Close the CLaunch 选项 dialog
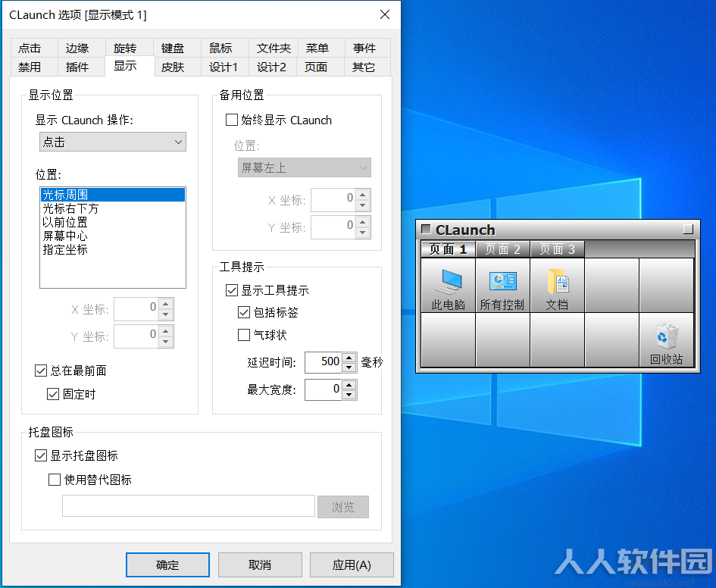The image size is (716, 588). (385, 14)
